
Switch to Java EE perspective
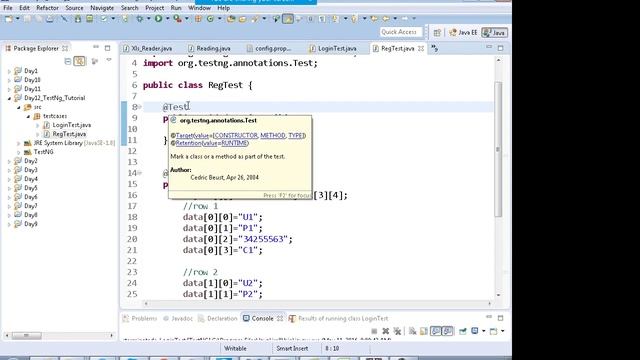pos(463,33)
